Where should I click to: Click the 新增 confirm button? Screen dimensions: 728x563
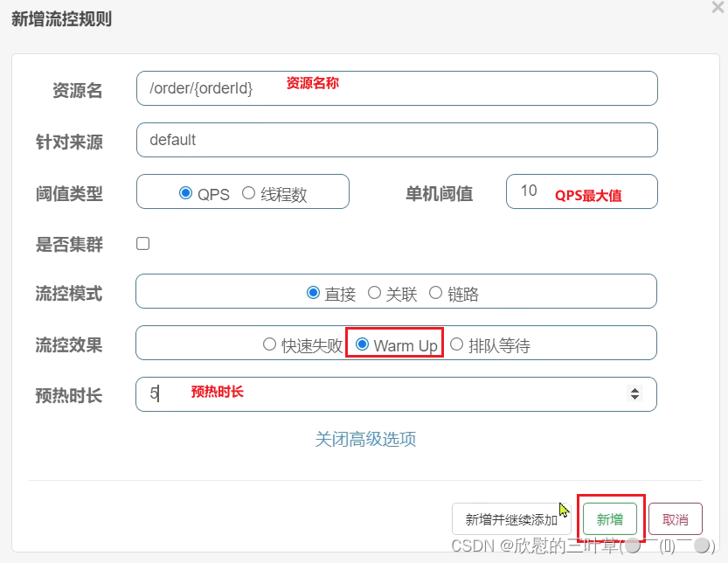pos(609,518)
